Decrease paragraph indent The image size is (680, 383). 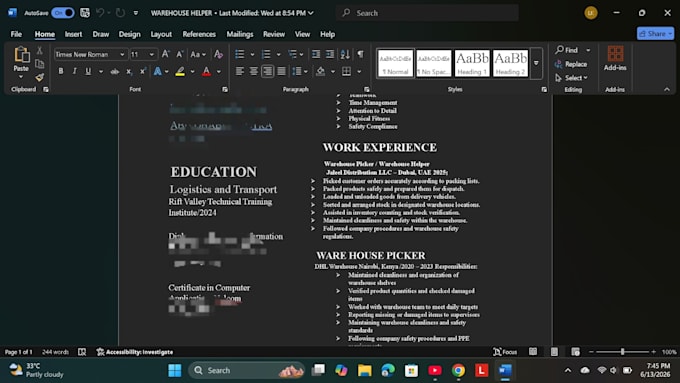pyautogui.click(x=316, y=54)
